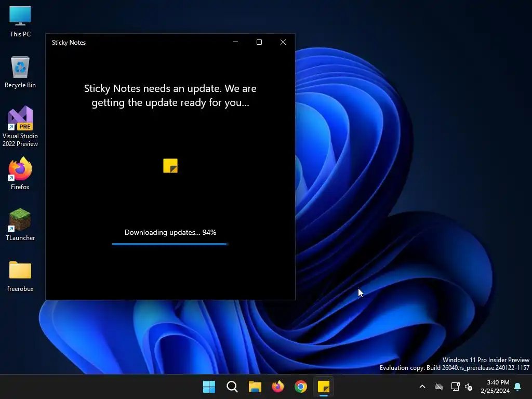Viewport: 532px width, 399px height.
Task: Select Visual Studio 2022 Preview shortcut
Action: pos(20,127)
